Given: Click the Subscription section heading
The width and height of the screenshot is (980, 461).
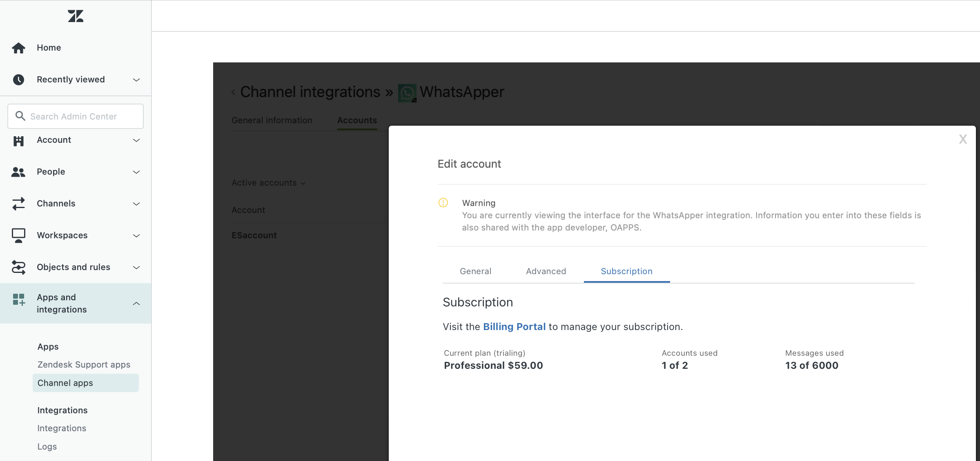Looking at the screenshot, I should 478,302.
